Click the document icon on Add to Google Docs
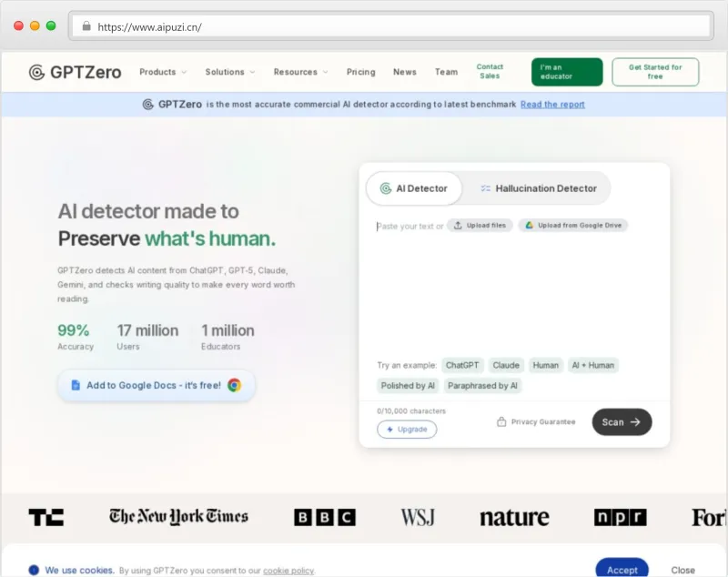The width and height of the screenshot is (728, 577). (76, 385)
